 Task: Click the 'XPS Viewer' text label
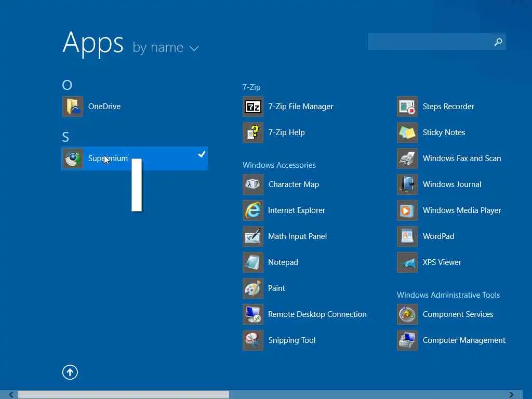point(442,262)
